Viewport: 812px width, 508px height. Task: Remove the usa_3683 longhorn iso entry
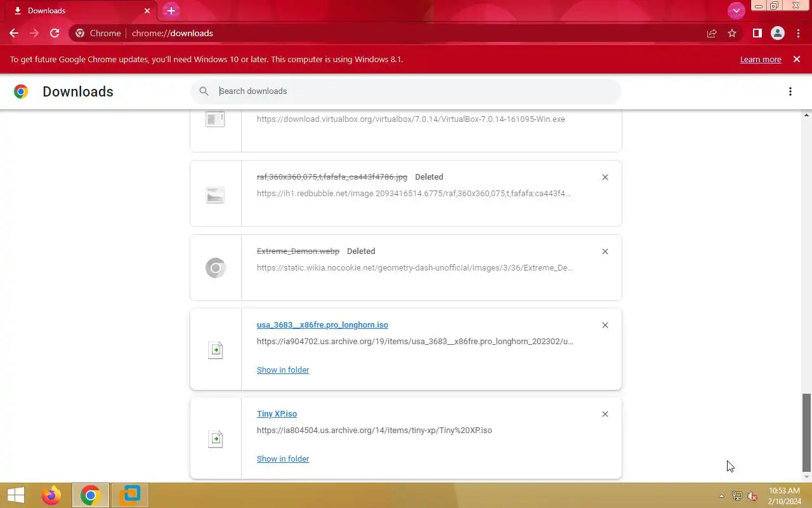click(605, 325)
